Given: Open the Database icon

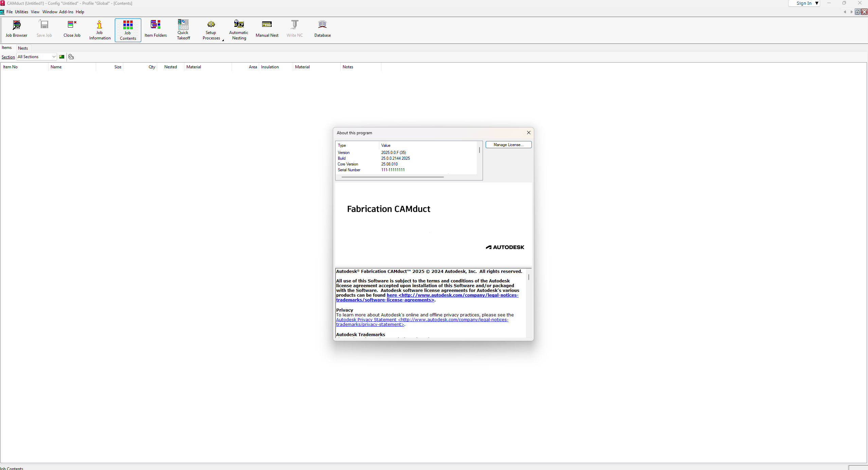Looking at the screenshot, I should [x=322, y=29].
